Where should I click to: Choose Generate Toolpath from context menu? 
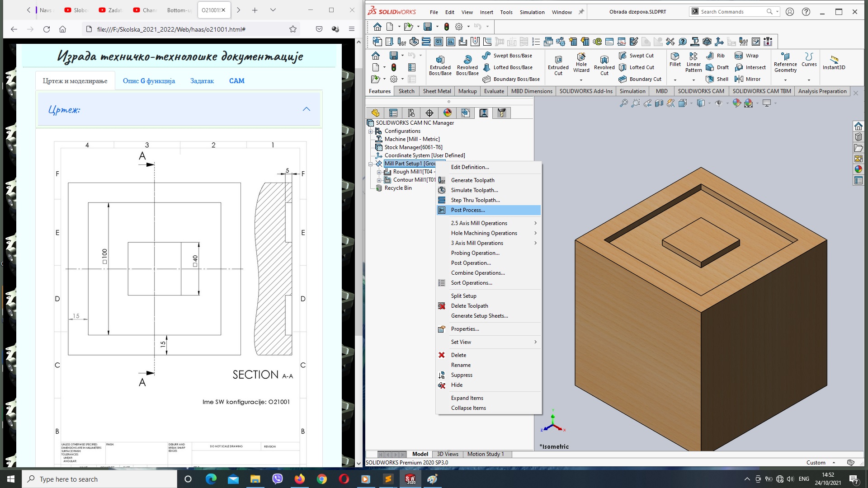[489, 180]
